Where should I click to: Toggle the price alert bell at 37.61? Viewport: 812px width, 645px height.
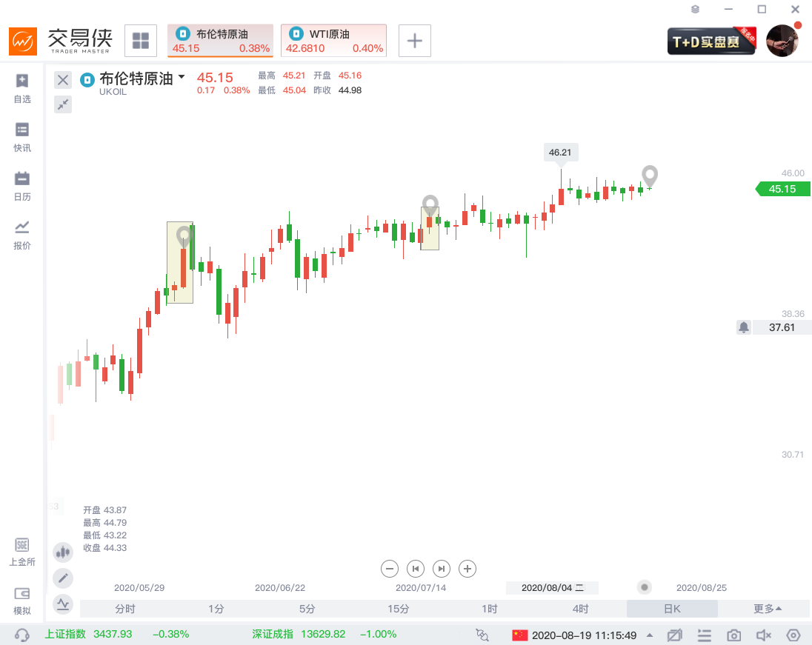point(744,327)
